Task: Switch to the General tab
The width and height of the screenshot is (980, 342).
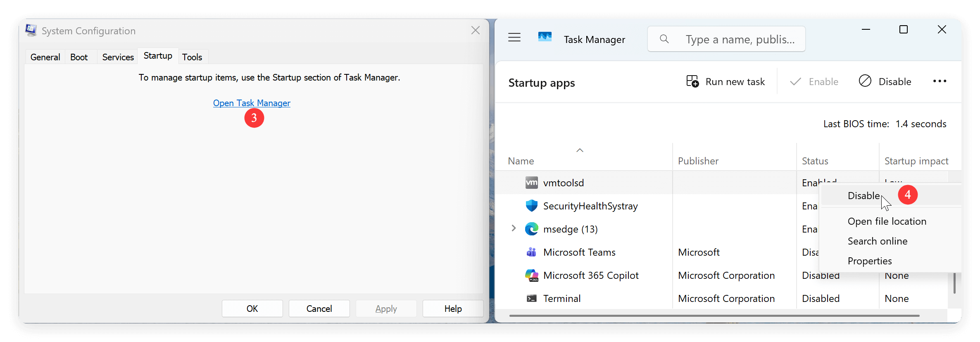Action: click(x=45, y=57)
